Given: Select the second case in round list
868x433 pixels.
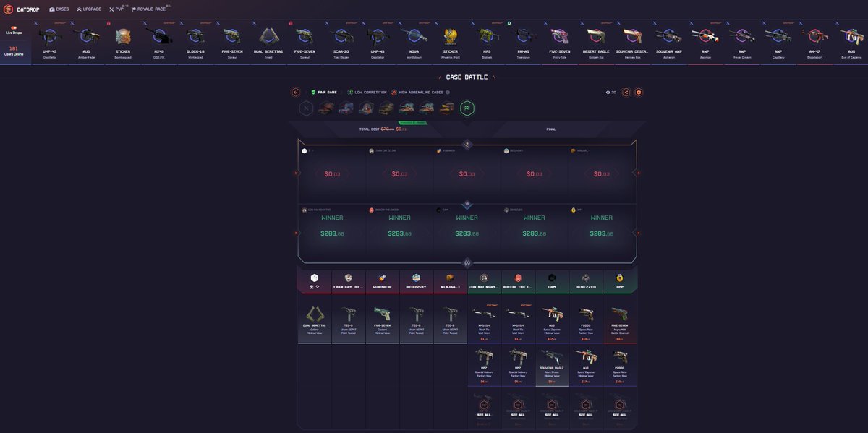Looking at the screenshot, I should pyautogui.click(x=346, y=108).
